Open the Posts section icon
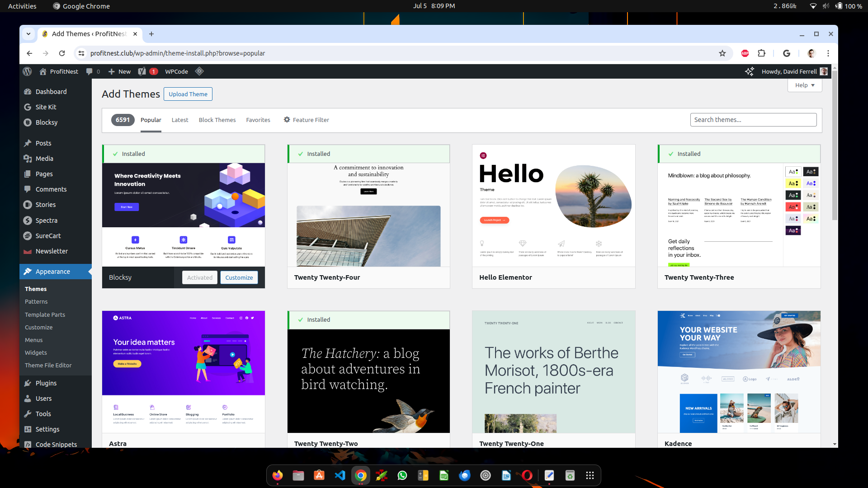Screen dimensions: 868x488 point(28,142)
